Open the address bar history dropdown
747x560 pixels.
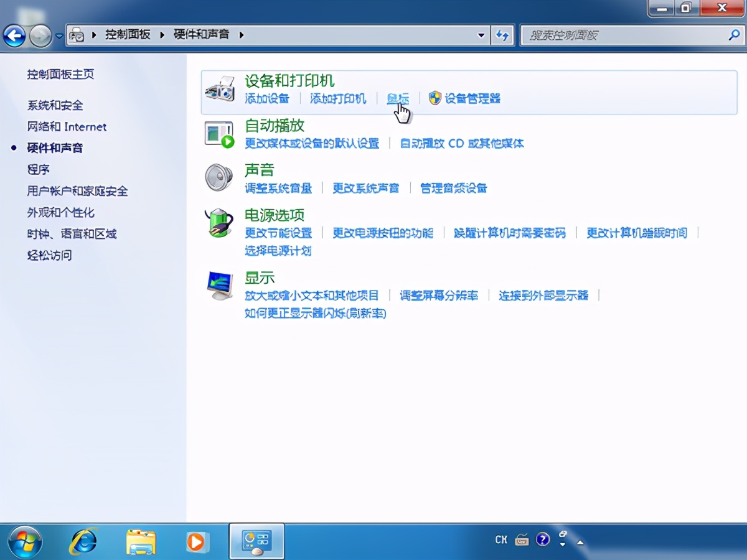(482, 35)
